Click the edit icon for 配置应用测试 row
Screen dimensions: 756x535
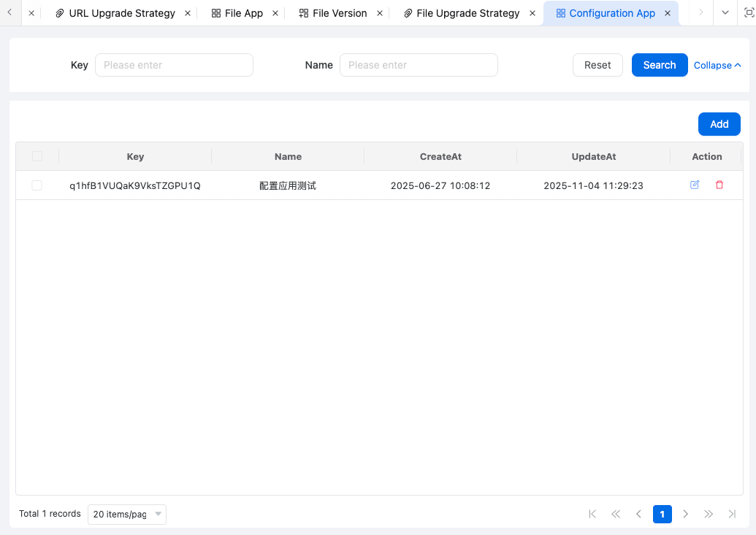click(x=695, y=185)
